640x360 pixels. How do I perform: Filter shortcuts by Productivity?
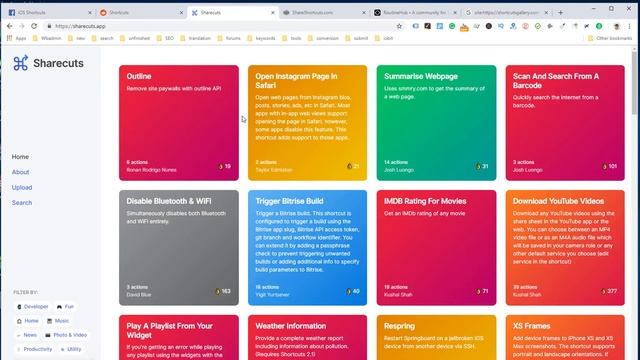[34, 349]
